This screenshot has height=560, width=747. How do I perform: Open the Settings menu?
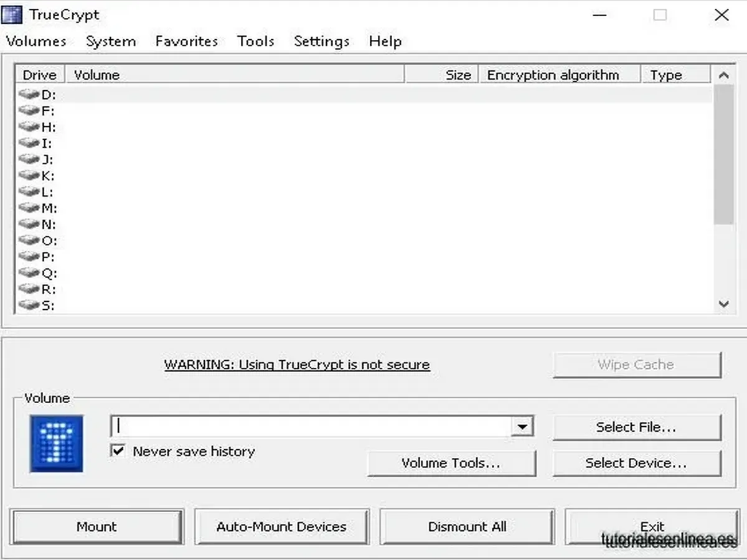(322, 41)
